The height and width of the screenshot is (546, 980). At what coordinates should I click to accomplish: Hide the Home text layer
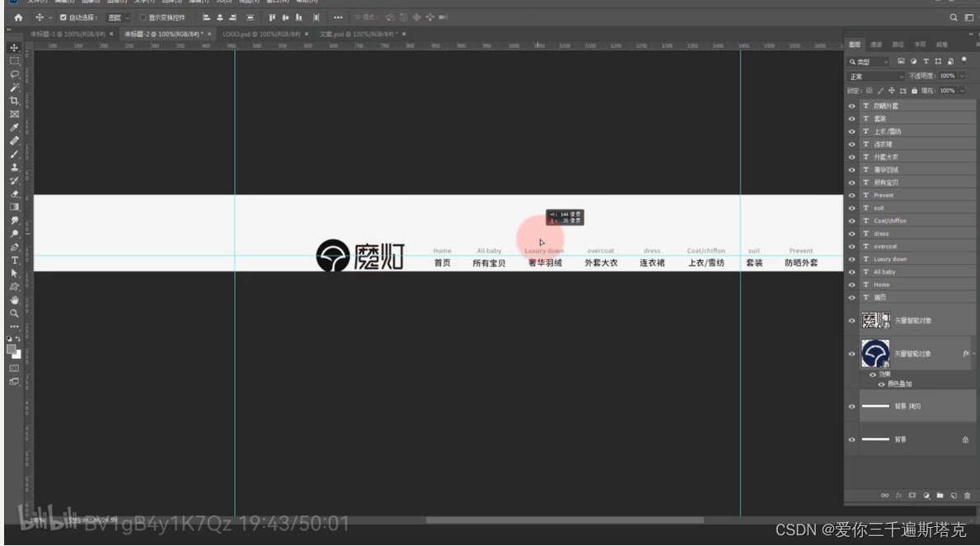pyautogui.click(x=851, y=285)
